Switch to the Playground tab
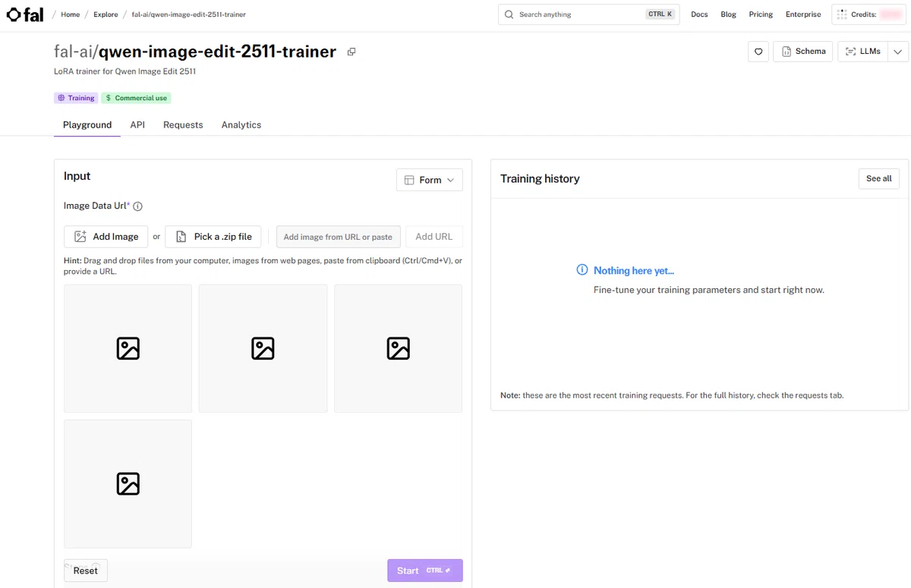911x588 pixels. 87,125
